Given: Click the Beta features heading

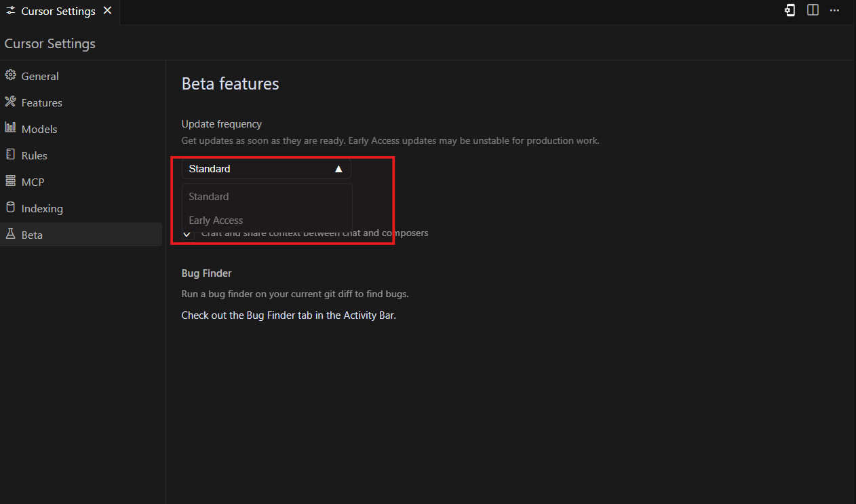Looking at the screenshot, I should click(x=230, y=83).
